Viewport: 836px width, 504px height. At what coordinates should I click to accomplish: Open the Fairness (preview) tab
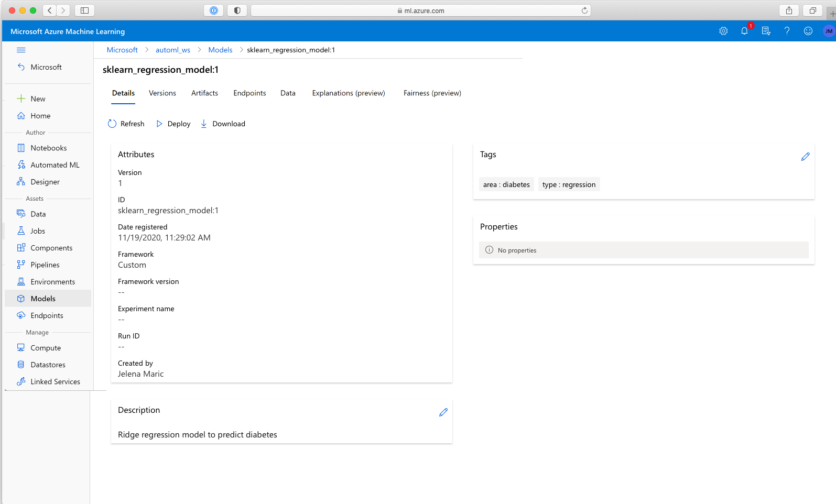432,93
